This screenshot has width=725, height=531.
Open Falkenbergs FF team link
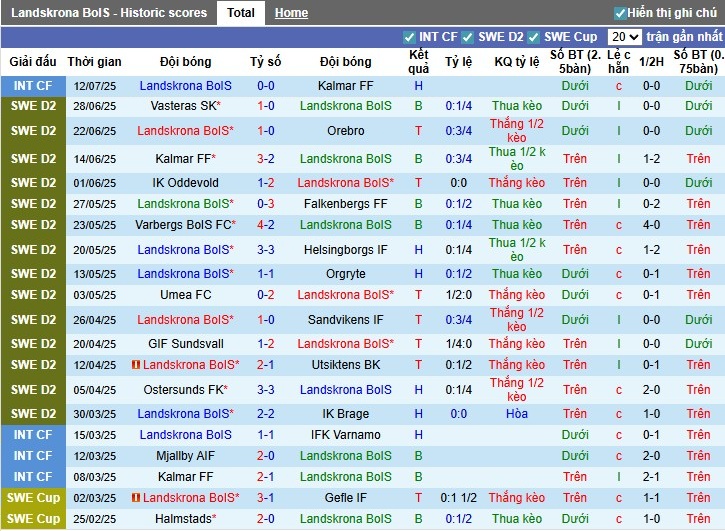(x=345, y=204)
